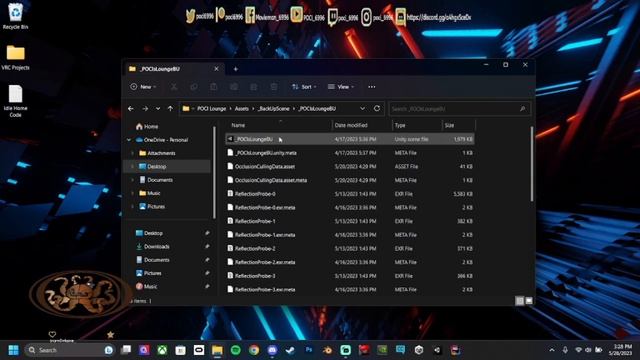This screenshot has width=640, height=360.
Task: Click the Explorer search input field
Action: point(459,109)
